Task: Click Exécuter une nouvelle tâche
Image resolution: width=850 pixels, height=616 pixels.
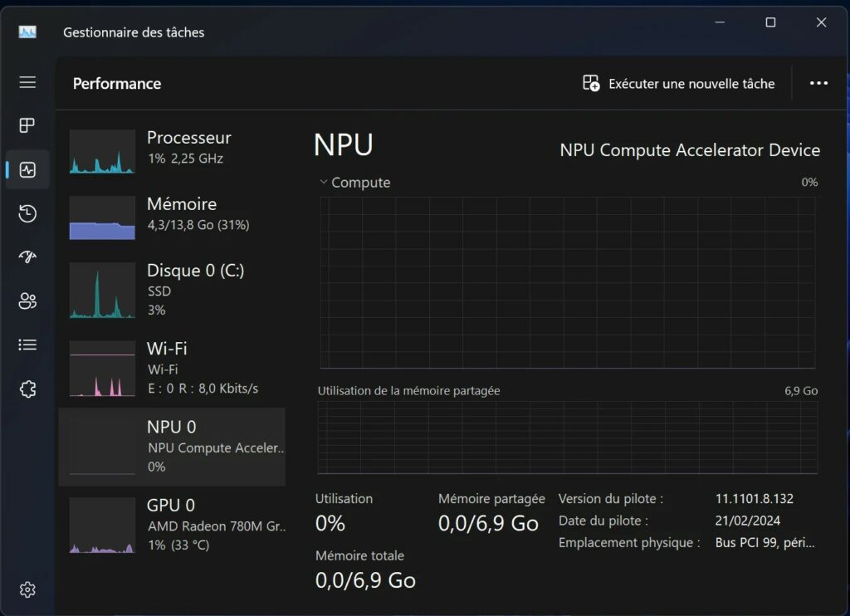Action: (x=691, y=83)
